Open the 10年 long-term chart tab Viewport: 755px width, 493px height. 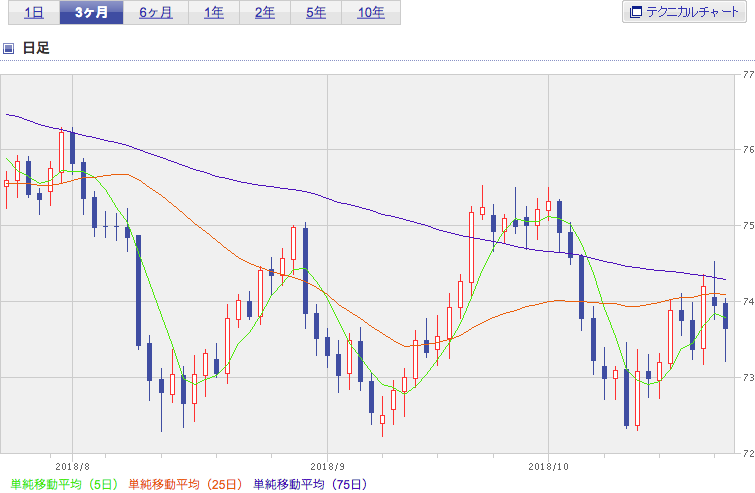coord(371,13)
